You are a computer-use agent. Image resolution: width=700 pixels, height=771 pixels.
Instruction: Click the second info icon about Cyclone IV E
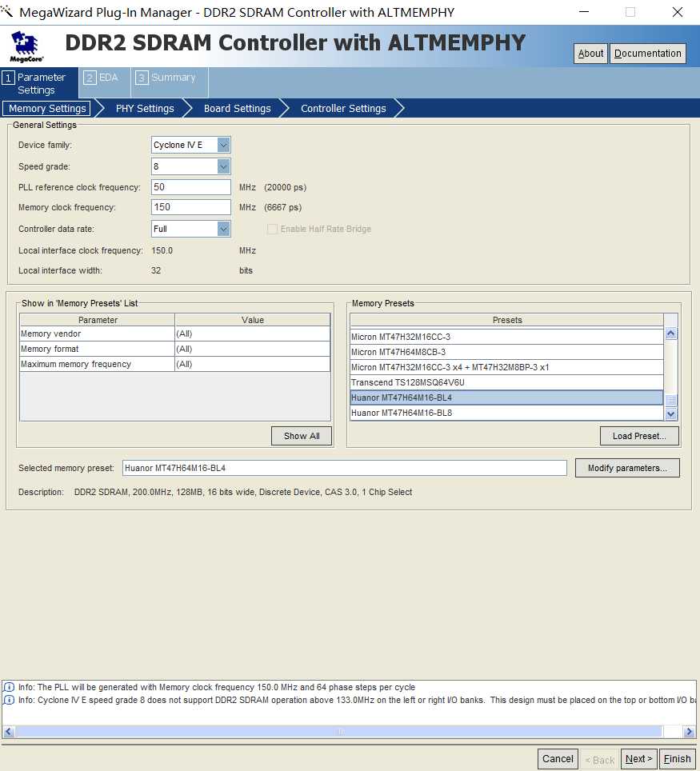(x=9, y=700)
